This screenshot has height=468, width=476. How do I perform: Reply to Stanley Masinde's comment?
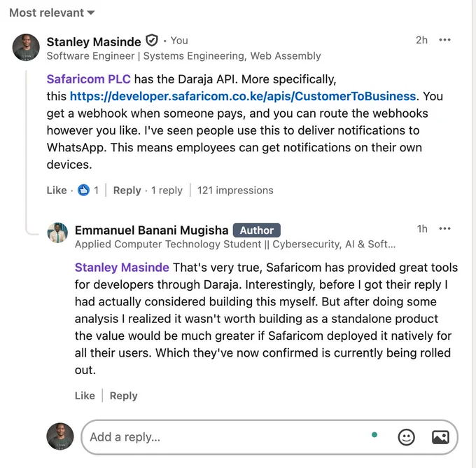point(127,191)
